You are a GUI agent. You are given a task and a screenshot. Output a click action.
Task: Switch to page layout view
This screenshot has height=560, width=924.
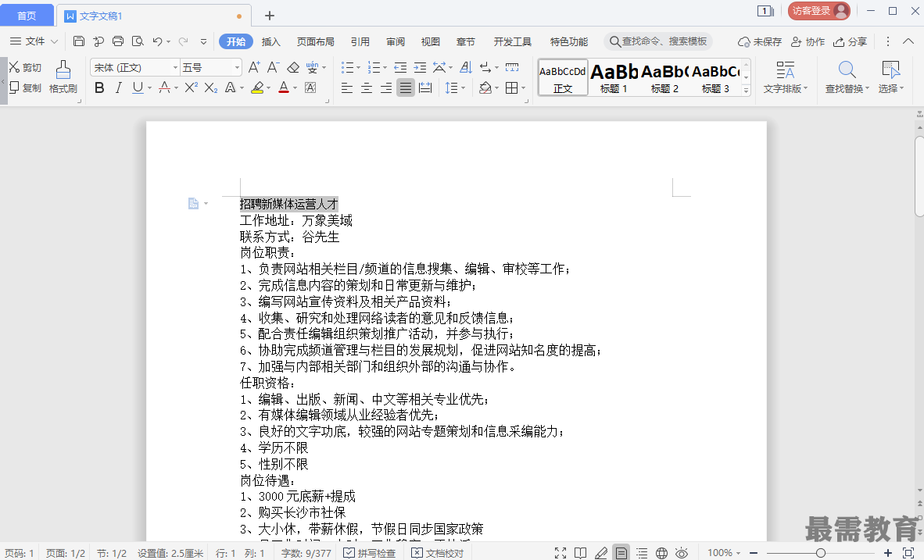[x=621, y=552]
